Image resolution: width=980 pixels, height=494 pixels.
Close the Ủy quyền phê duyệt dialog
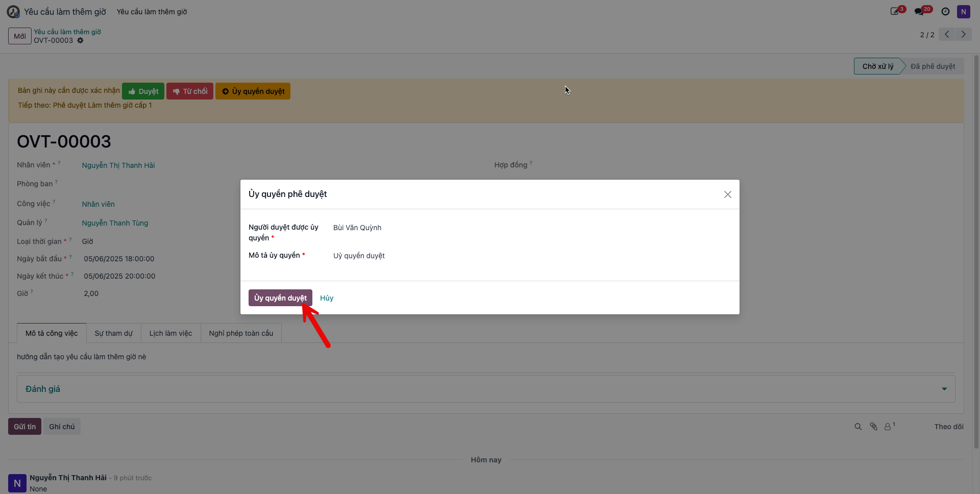(728, 194)
